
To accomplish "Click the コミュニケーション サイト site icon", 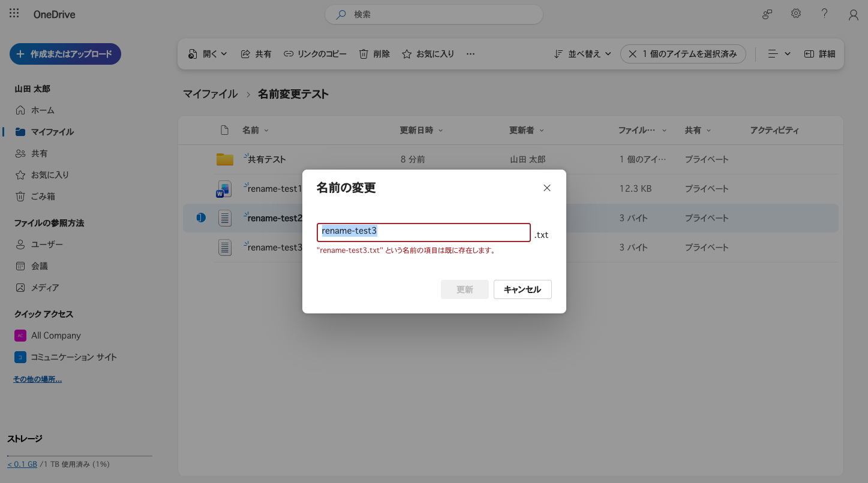I will [20, 357].
